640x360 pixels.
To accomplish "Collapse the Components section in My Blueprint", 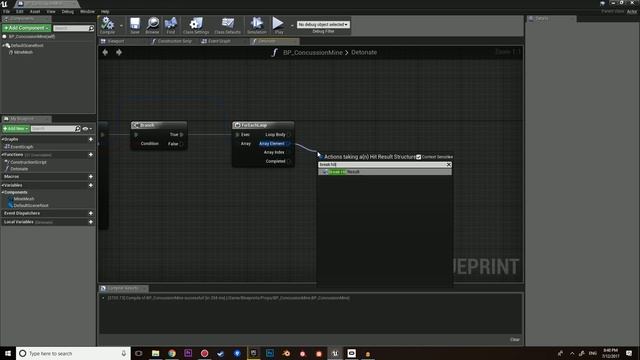I will coord(3,192).
